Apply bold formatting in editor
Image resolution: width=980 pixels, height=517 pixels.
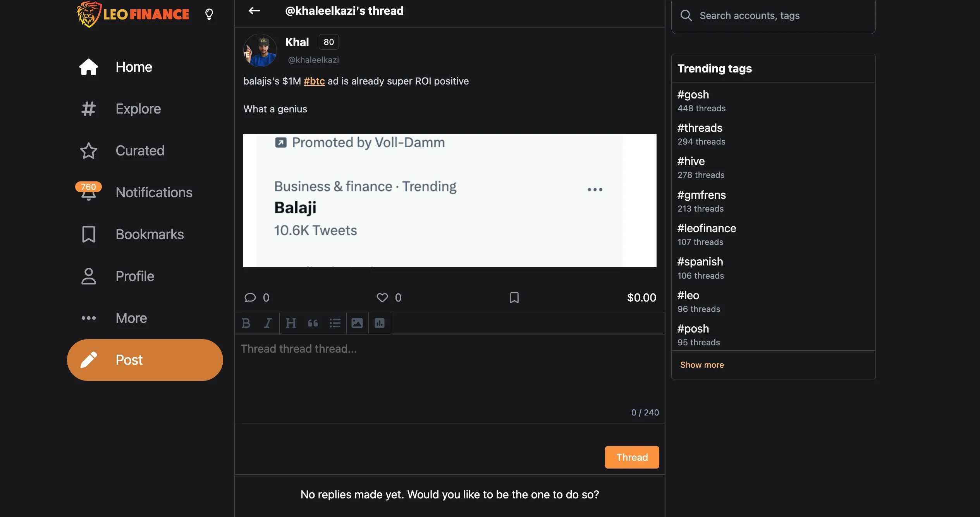point(246,323)
